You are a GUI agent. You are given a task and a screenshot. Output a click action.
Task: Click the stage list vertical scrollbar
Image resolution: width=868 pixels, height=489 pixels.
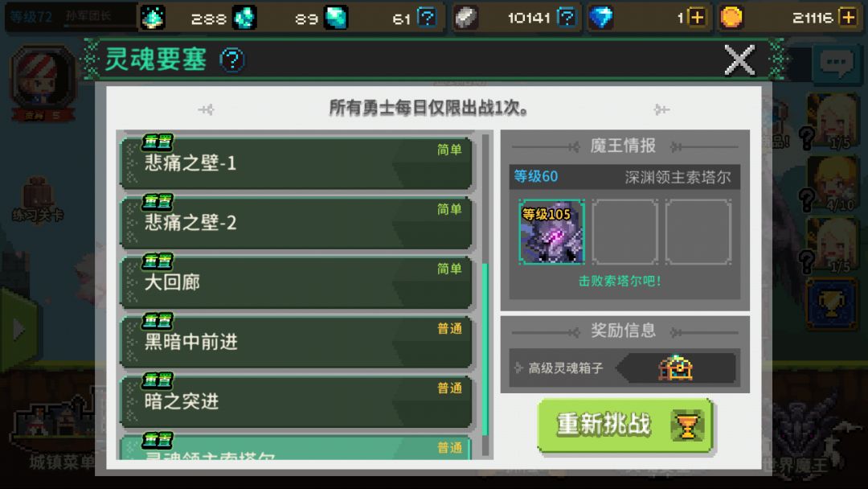pos(485,294)
